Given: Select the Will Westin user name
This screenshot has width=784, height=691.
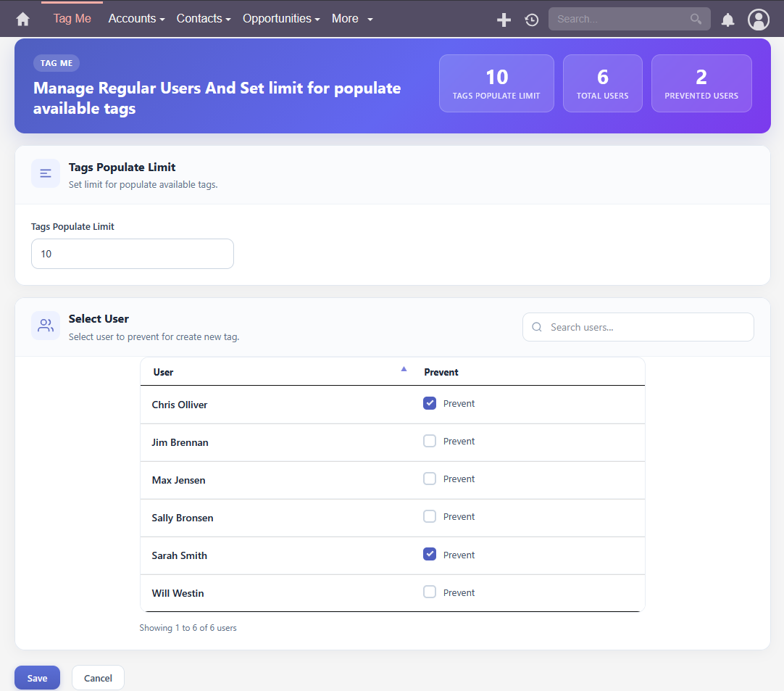Looking at the screenshot, I should click(178, 593).
